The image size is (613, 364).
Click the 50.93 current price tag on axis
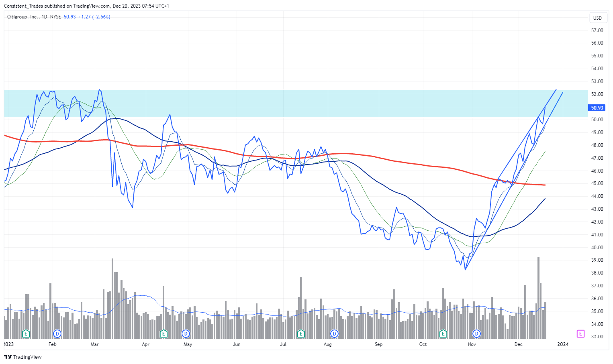[597, 108]
